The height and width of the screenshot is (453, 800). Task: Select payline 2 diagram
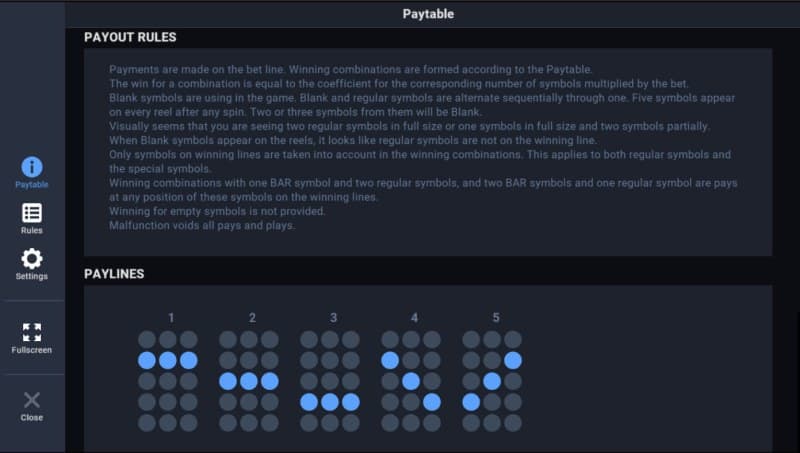(x=249, y=381)
